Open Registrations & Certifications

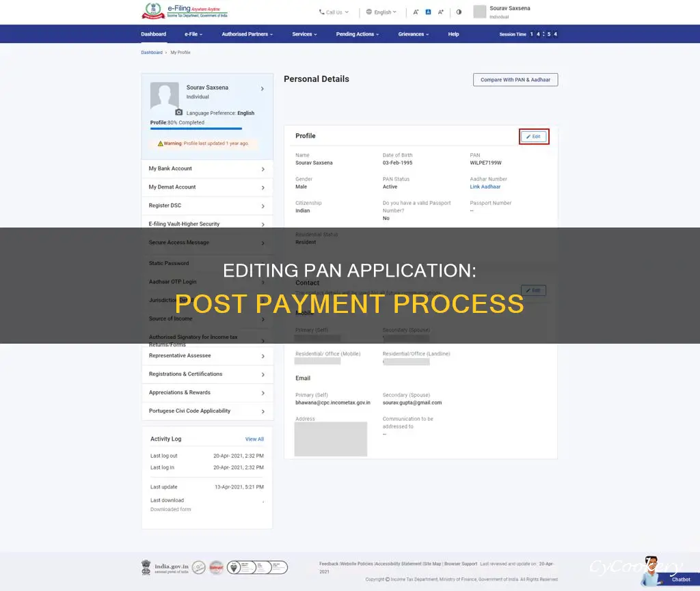pos(207,374)
